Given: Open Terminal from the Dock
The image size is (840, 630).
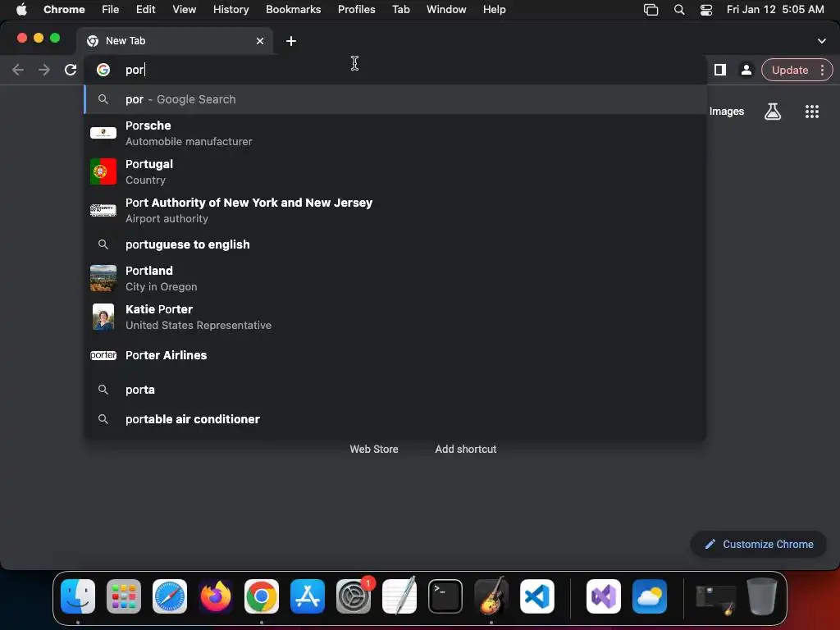Looking at the screenshot, I should click(x=445, y=596).
